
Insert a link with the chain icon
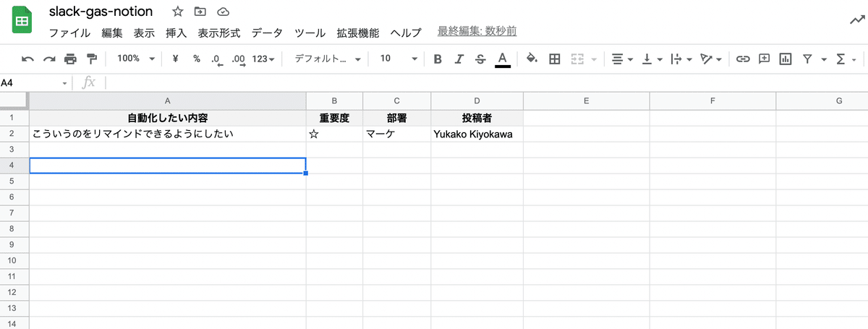tap(743, 59)
